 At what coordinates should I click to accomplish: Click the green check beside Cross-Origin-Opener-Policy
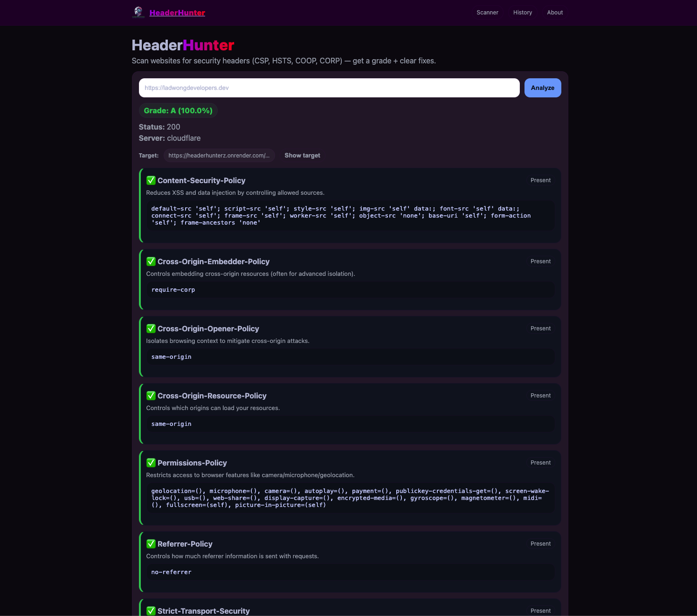[x=151, y=328]
